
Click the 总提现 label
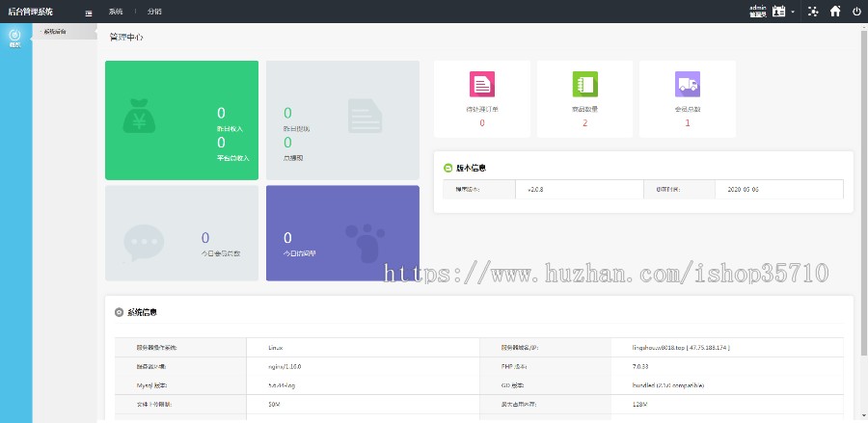(293, 158)
